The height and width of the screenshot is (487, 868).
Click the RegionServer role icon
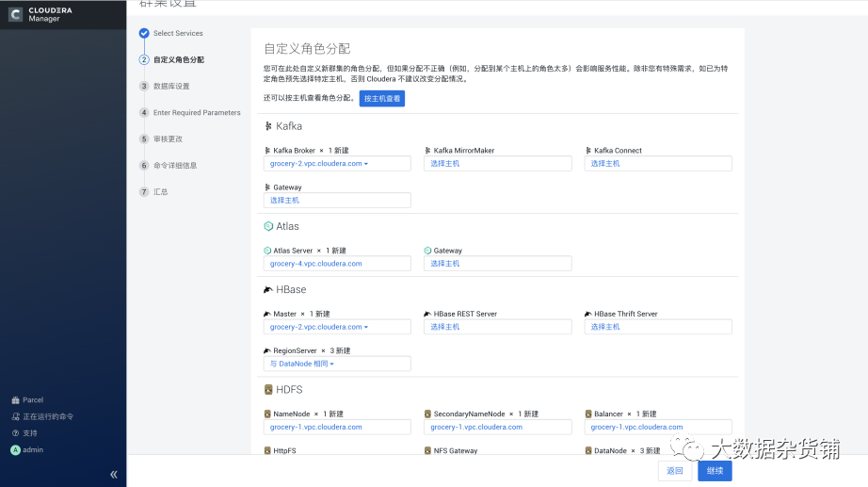[x=267, y=350]
